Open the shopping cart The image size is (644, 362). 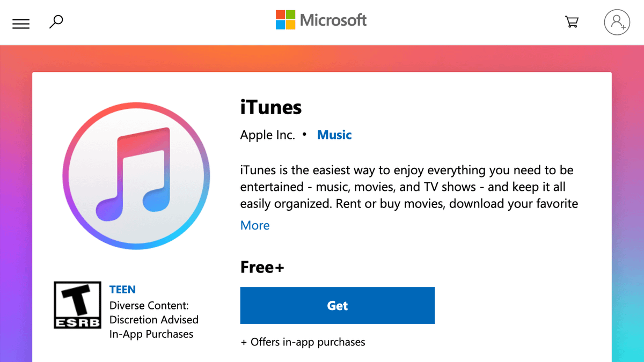pos(572,22)
